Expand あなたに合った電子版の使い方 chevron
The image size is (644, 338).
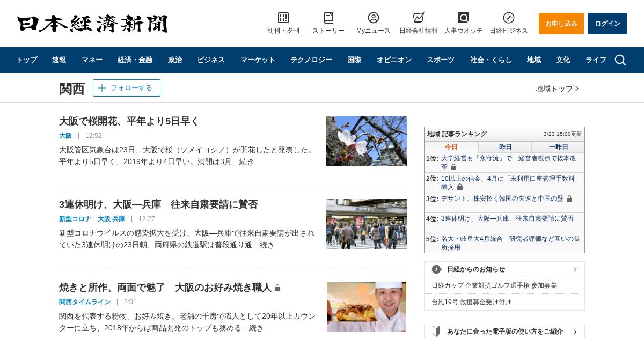(x=575, y=332)
